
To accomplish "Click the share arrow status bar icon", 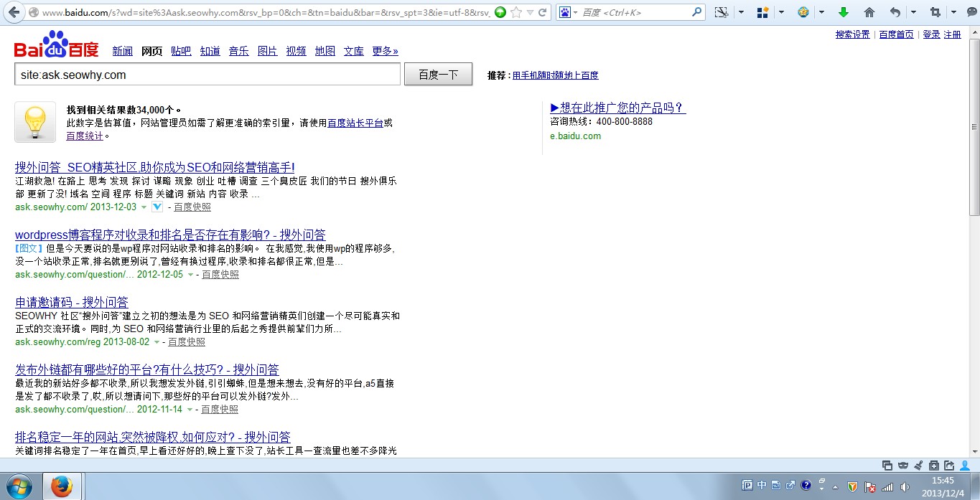I will (x=949, y=465).
